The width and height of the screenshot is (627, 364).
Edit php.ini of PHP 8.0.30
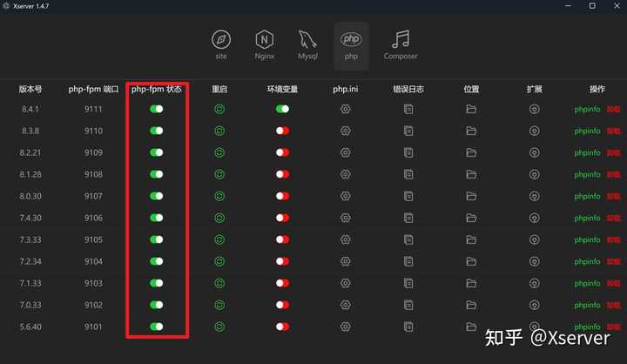coord(346,196)
